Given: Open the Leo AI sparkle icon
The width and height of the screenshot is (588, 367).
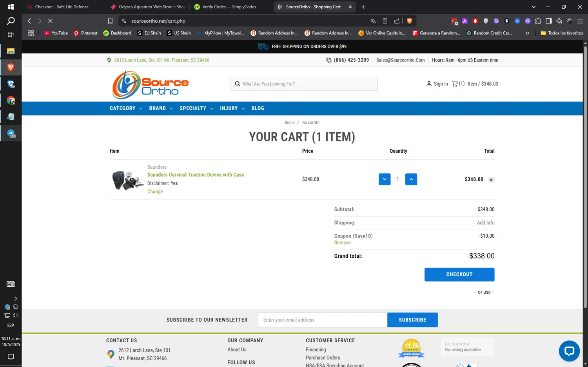Looking at the screenshot, I should click(559, 21).
